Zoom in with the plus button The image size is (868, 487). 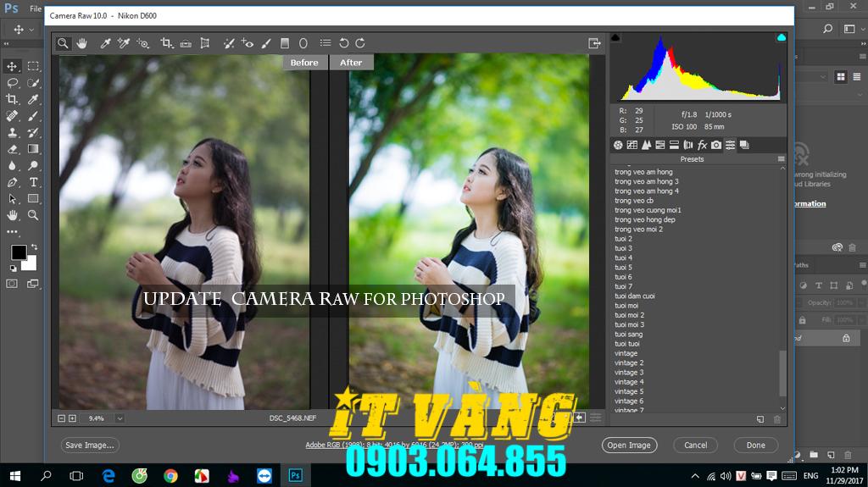click(x=72, y=418)
